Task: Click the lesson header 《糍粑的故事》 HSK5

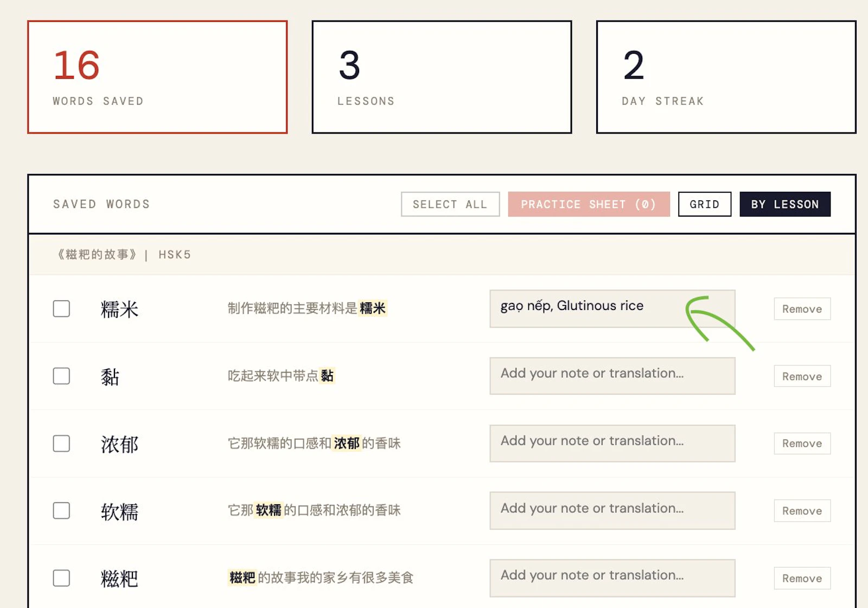Action: click(x=121, y=255)
